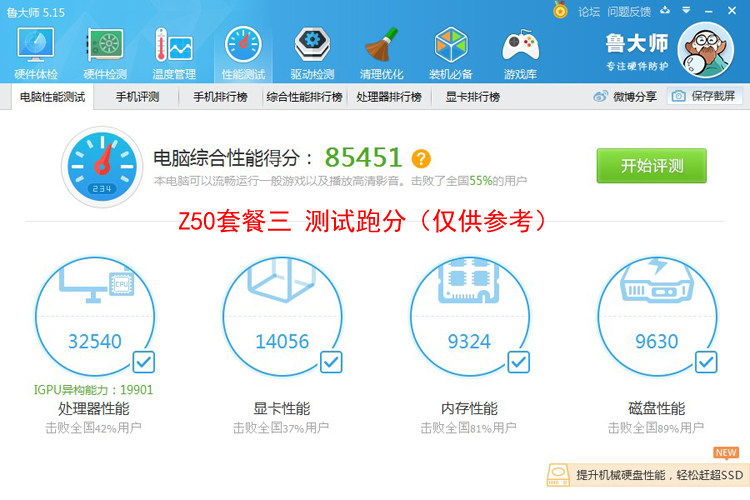
Task: Start benchmark with 开始评测 button
Action: click(651, 166)
